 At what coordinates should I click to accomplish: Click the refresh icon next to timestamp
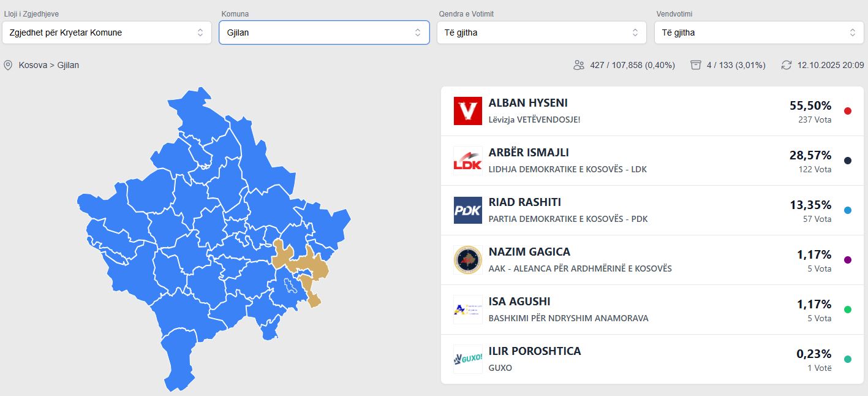point(787,65)
